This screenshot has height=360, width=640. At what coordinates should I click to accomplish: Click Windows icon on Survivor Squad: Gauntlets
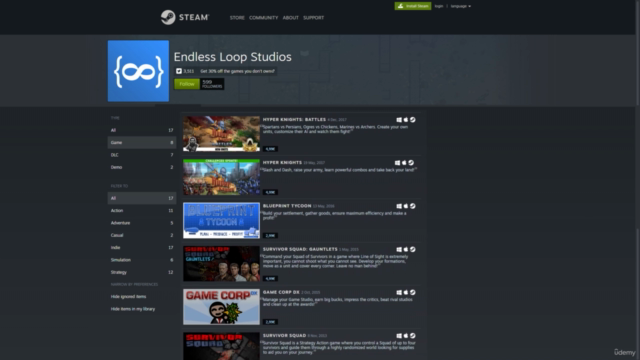[399, 249]
